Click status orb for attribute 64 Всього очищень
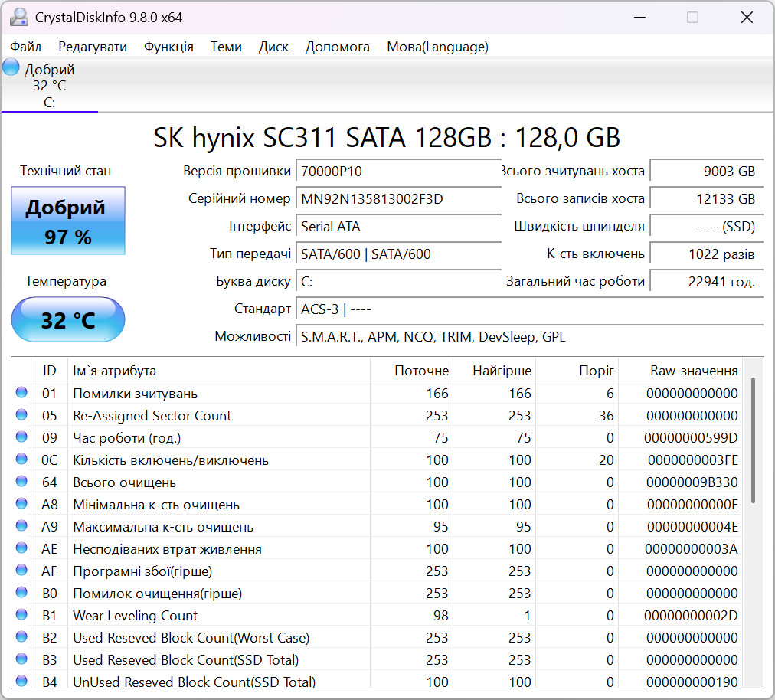This screenshot has width=775, height=700. pyautogui.click(x=21, y=482)
